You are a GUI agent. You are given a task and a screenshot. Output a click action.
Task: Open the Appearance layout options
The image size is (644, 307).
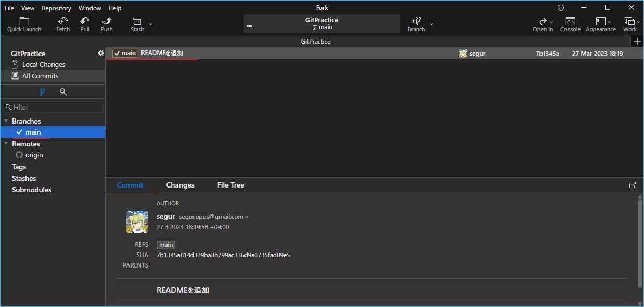(x=600, y=24)
